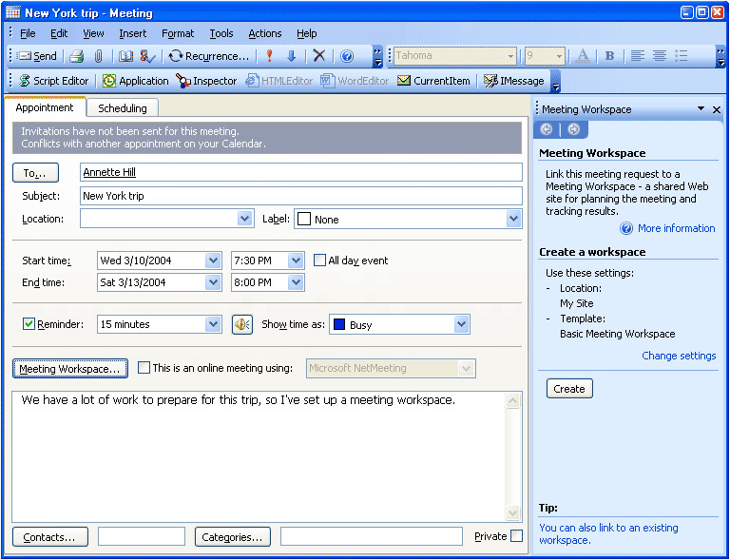
Task: Click the reminder sound speaker icon
Action: pos(242,324)
